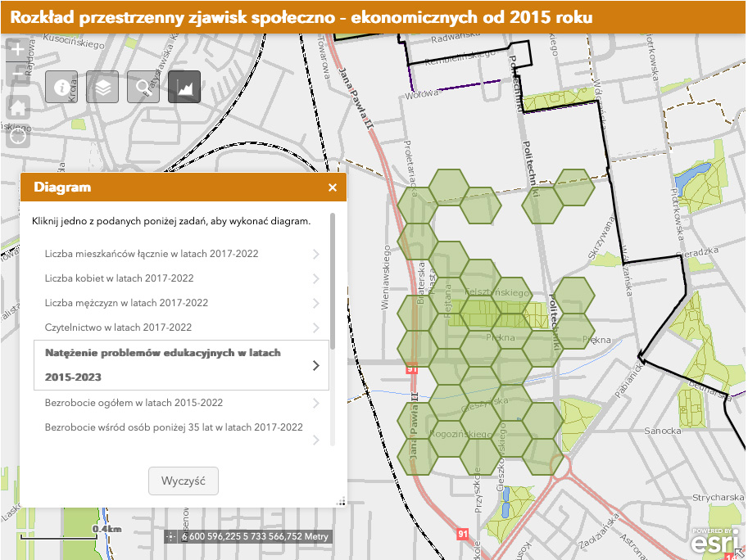Return to the default map extent (home)
Screen dimensions: 748x560
coord(18,106)
